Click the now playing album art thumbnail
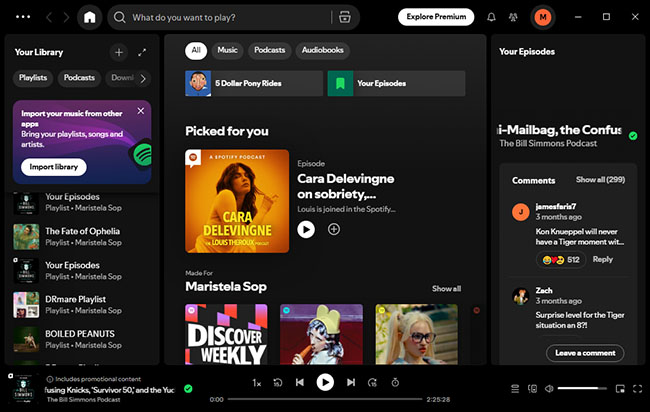This screenshot has height=412, width=650. coord(24,388)
